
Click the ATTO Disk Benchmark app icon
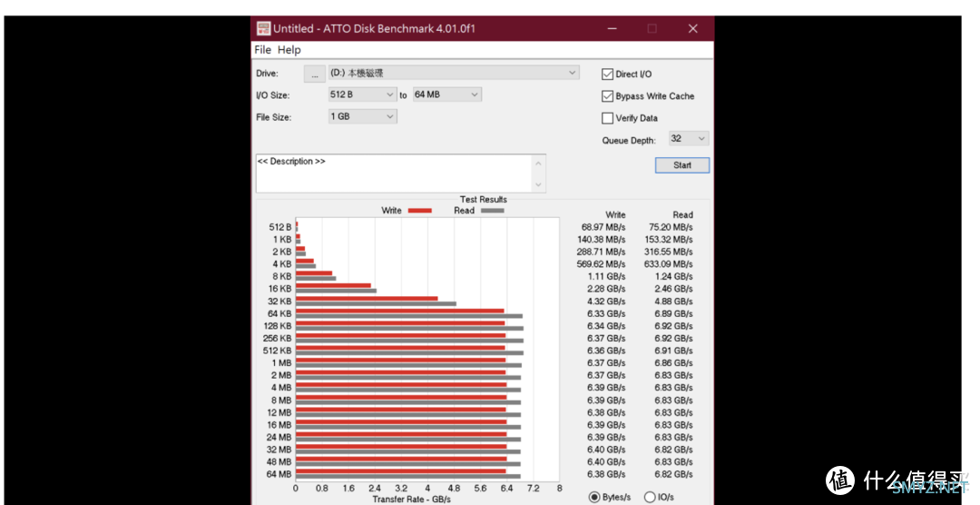point(264,28)
